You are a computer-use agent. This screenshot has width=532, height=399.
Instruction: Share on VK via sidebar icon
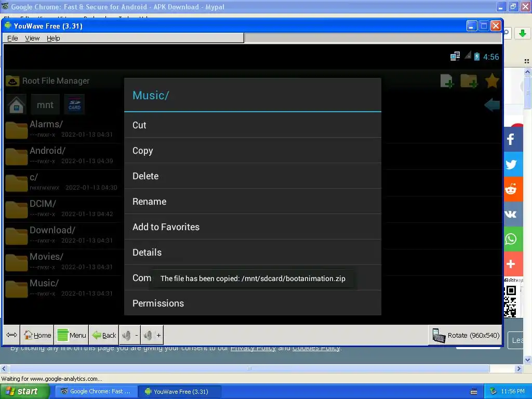[513, 214]
